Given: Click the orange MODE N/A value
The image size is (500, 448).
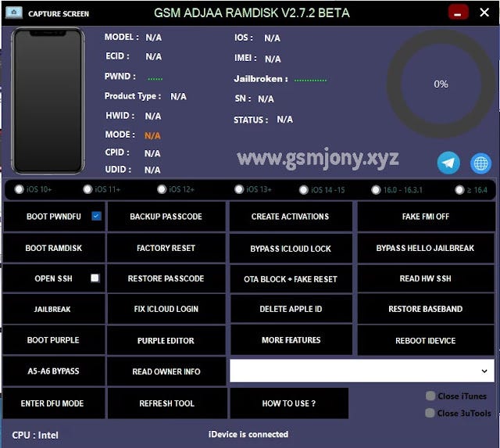Looking at the screenshot, I should pyautogui.click(x=152, y=135).
